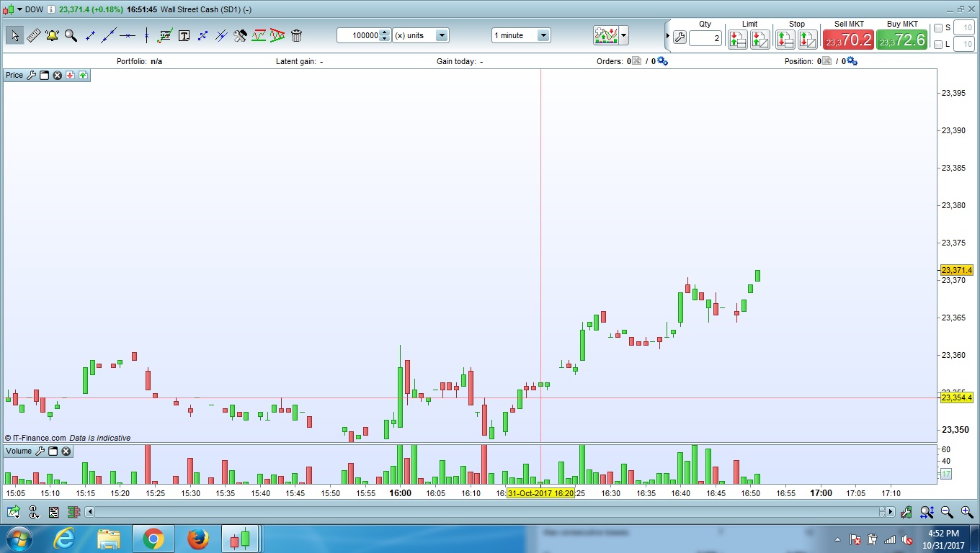Click the green up-arrow icon on Price panel
This screenshot has height=553, width=980.
point(83,75)
